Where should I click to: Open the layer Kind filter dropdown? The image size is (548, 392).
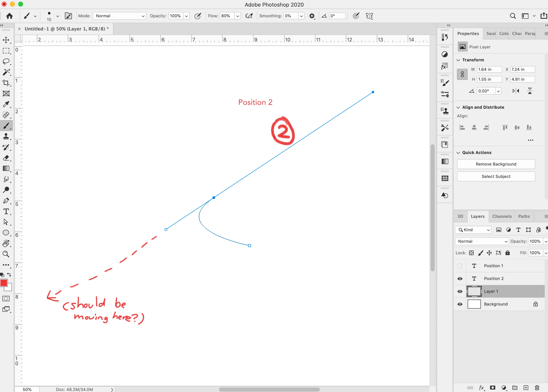coord(473,230)
